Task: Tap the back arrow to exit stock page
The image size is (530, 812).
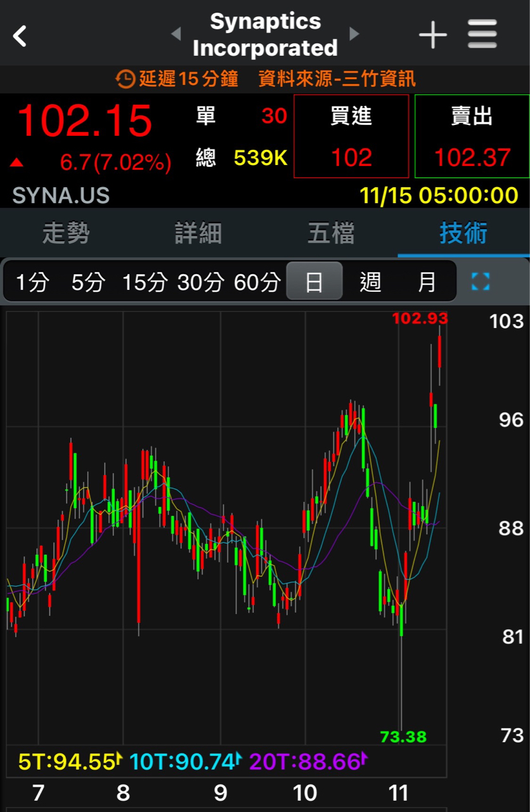Action: click(19, 36)
